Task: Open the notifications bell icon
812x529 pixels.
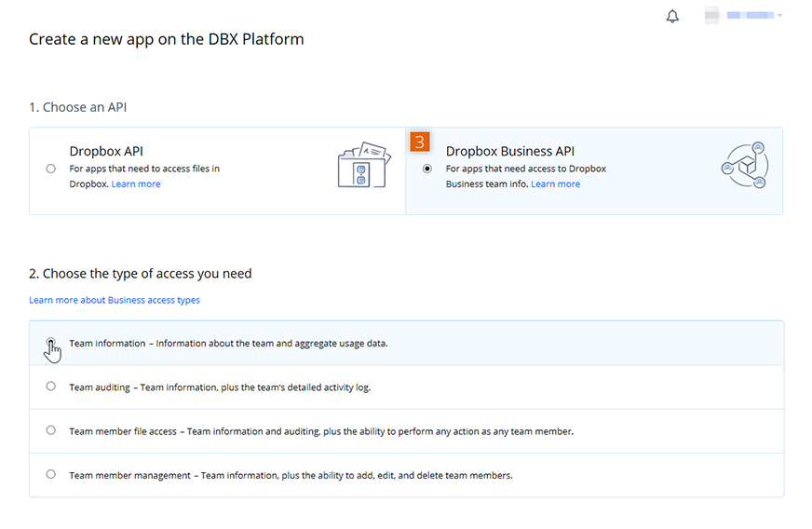Action: click(672, 16)
